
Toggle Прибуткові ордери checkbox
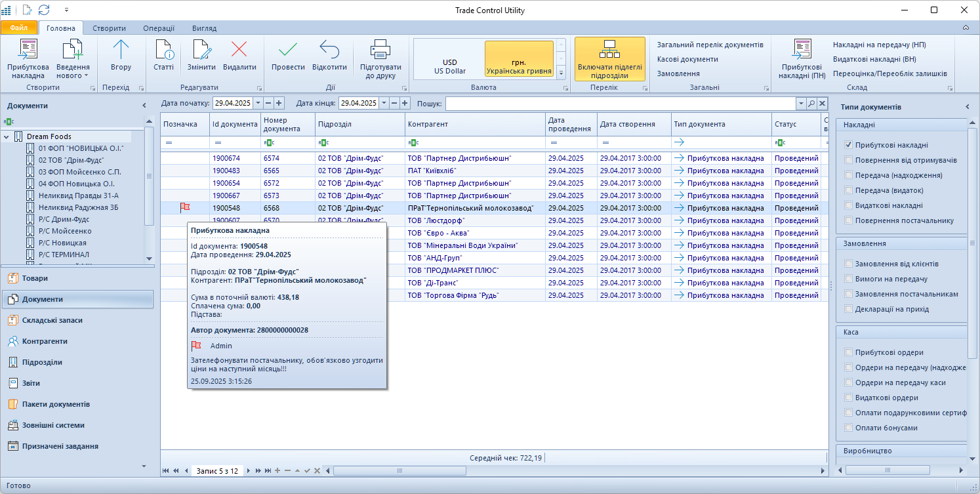pyautogui.click(x=849, y=352)
